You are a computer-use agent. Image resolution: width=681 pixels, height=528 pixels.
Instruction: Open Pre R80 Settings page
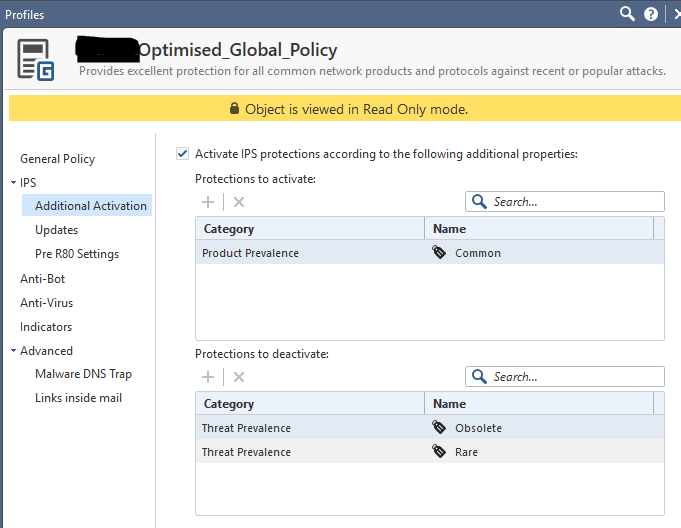click(77, 254)
